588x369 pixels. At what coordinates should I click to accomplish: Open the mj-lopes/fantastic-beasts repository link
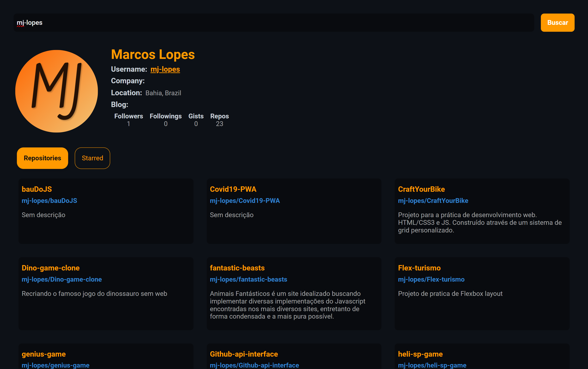(x=248, y=279)
